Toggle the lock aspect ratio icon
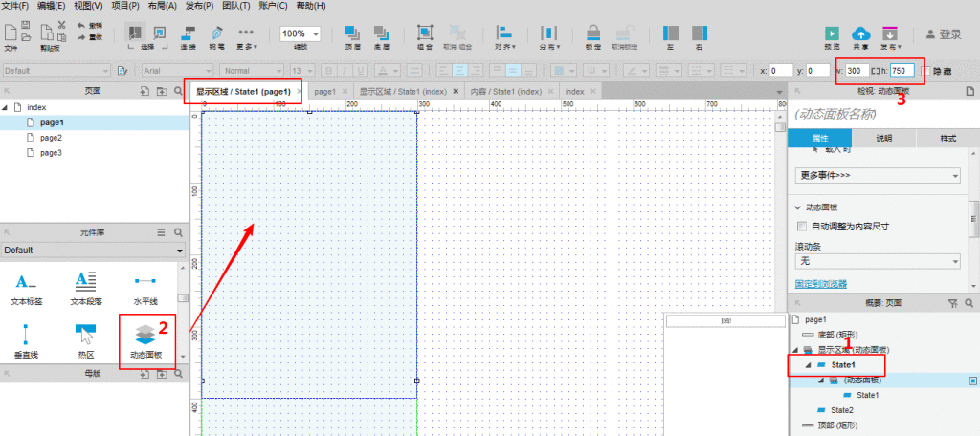The width and height of the screenshot is (980, 436). point(875,71)
